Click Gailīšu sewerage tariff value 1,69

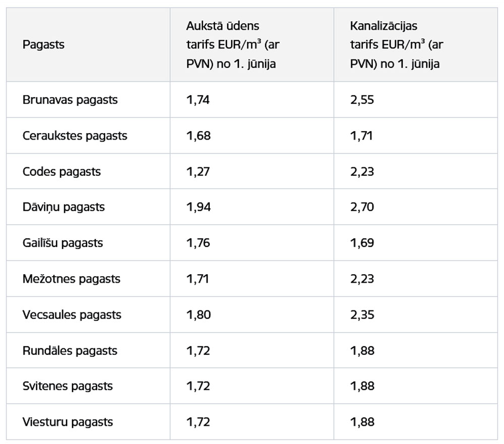362,243
